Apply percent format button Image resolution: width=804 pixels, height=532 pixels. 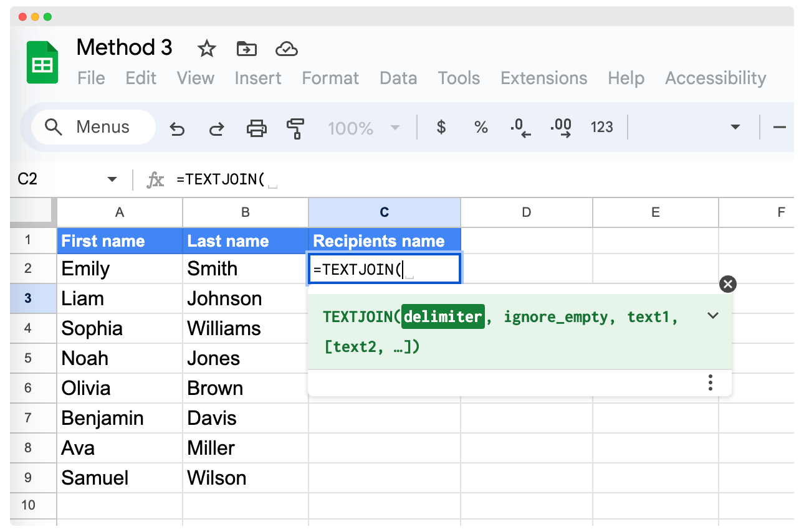click(481, 128)
